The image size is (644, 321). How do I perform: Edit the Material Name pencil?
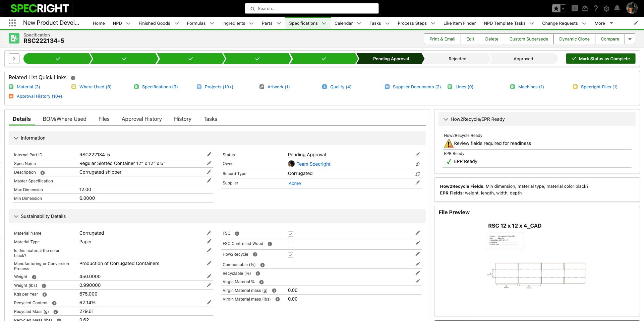(x=209, y=233)
